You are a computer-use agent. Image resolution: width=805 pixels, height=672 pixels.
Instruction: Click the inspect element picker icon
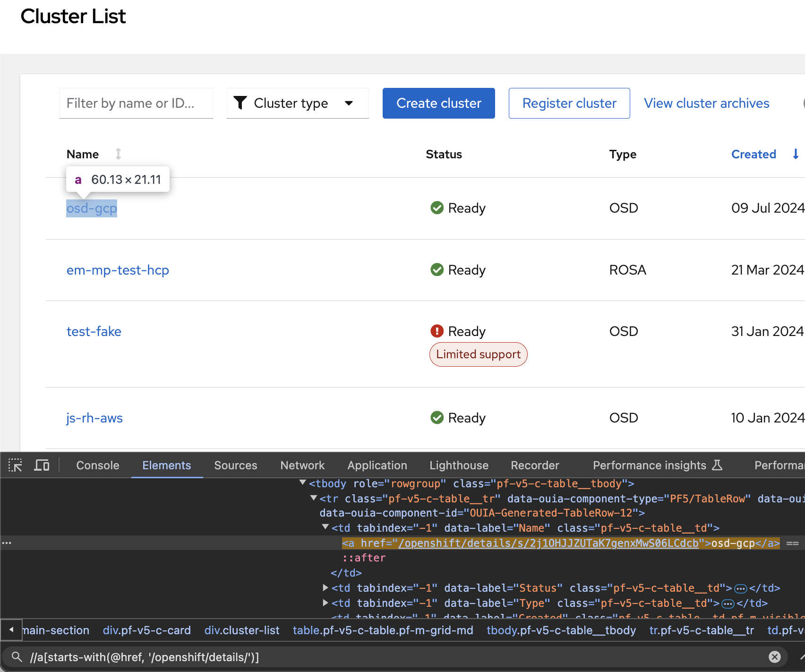click(15, 465)
